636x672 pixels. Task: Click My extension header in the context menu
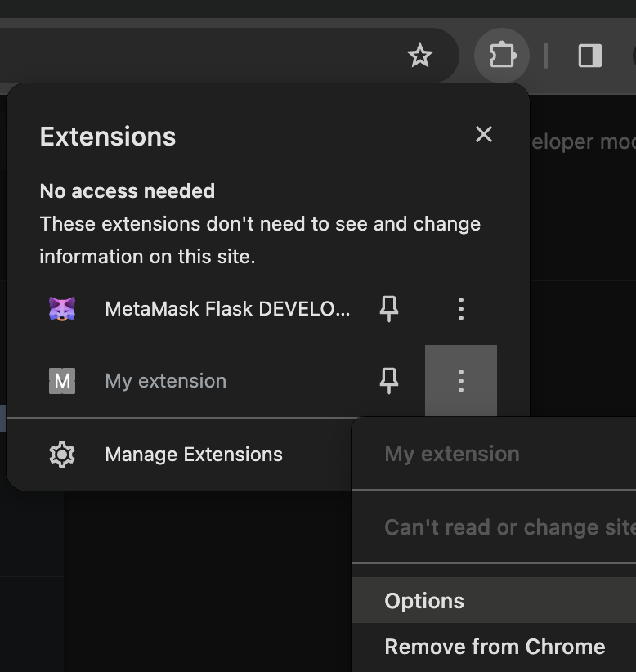point(452,453)
